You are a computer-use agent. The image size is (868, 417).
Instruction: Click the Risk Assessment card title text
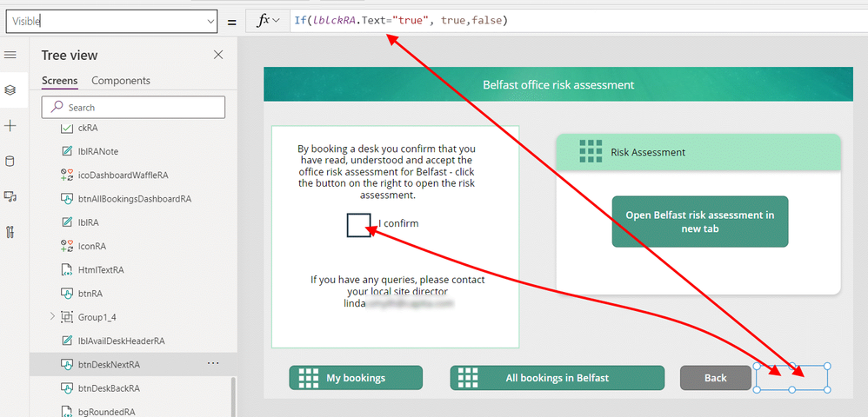[648, 152]
